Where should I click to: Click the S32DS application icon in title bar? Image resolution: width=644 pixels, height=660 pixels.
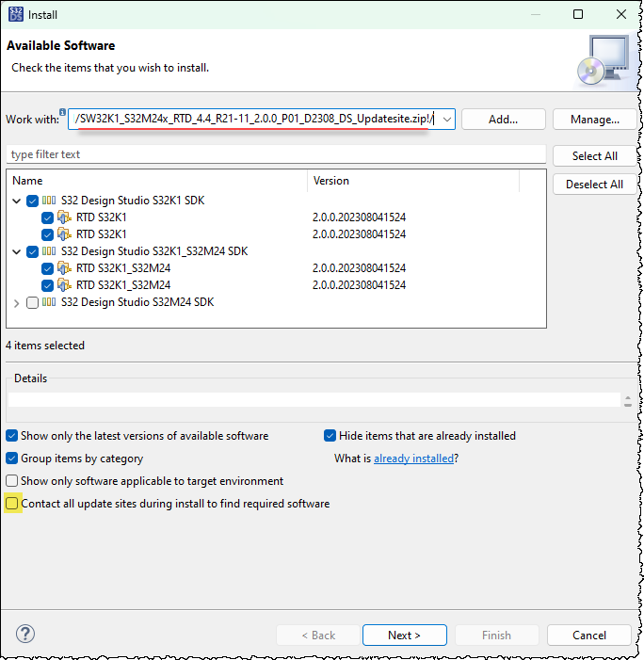click(16, 14)
